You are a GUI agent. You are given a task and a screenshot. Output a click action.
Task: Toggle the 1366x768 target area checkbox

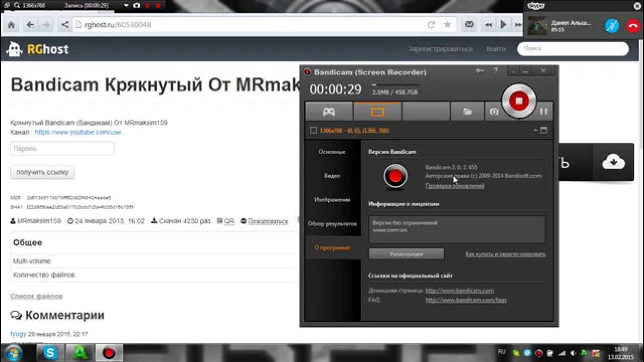[313, 130]
